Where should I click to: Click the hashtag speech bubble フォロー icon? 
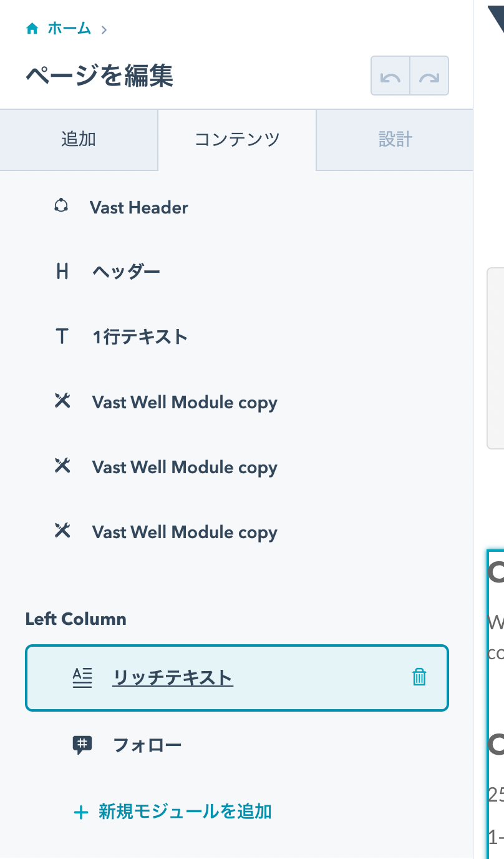82,744
